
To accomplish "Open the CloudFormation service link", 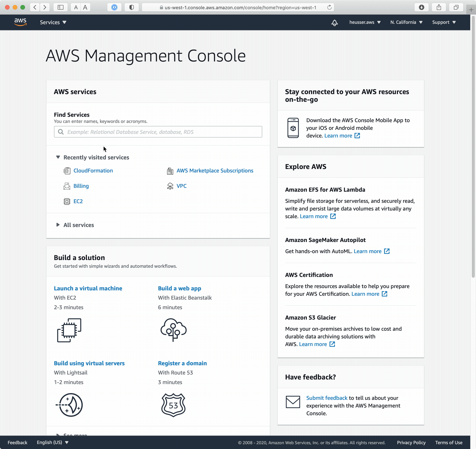I will click(x=93, y=171).
